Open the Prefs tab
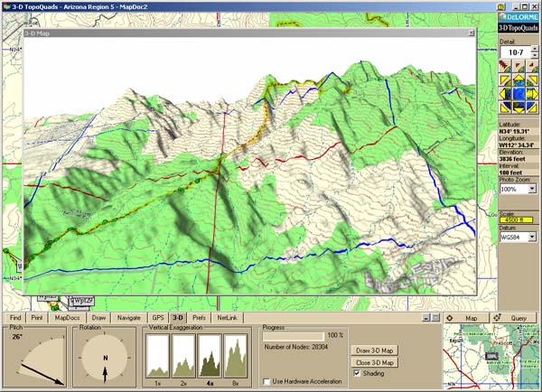 pyautogui.click(x=199, y=318)
